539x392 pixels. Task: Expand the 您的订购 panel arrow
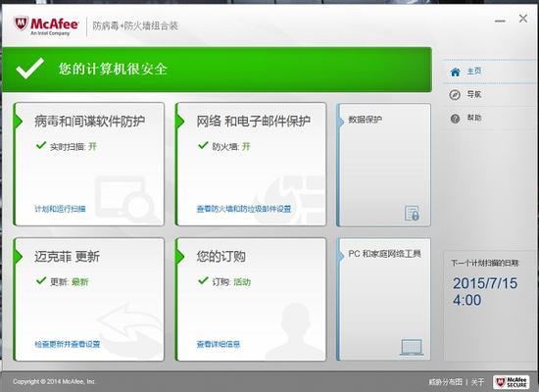[x=180, y=257]
